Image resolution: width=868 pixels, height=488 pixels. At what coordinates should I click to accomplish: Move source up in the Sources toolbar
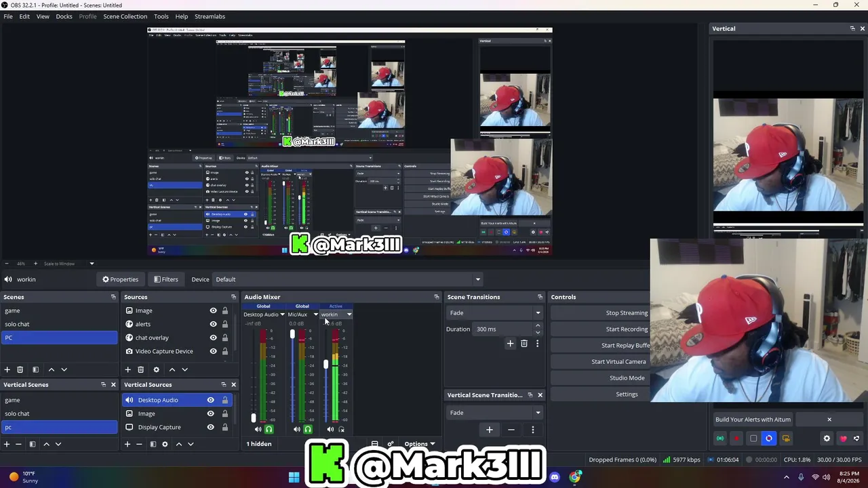click(172, 369)
